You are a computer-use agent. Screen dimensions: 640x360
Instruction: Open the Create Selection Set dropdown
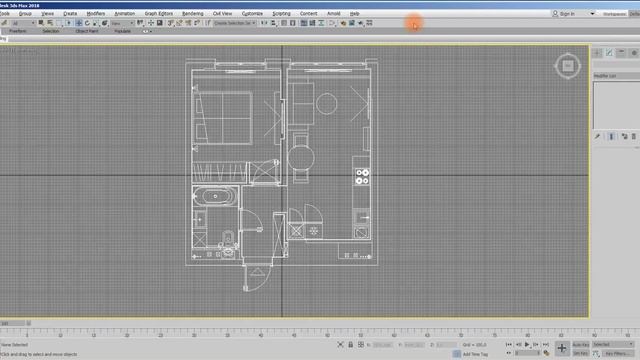tap(235, 23)
